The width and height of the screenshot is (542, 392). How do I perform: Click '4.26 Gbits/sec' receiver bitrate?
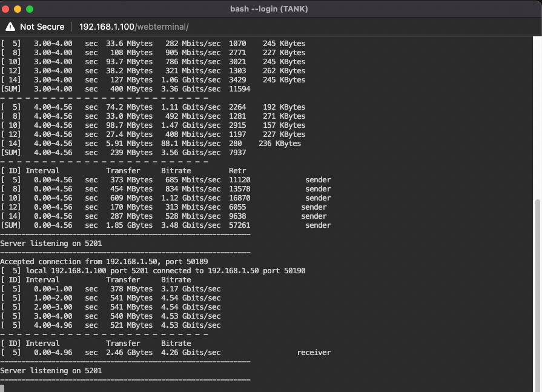(191, 353)
